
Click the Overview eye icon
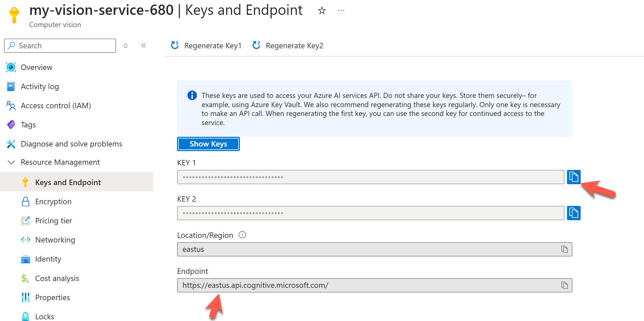(x=11, y=67)
